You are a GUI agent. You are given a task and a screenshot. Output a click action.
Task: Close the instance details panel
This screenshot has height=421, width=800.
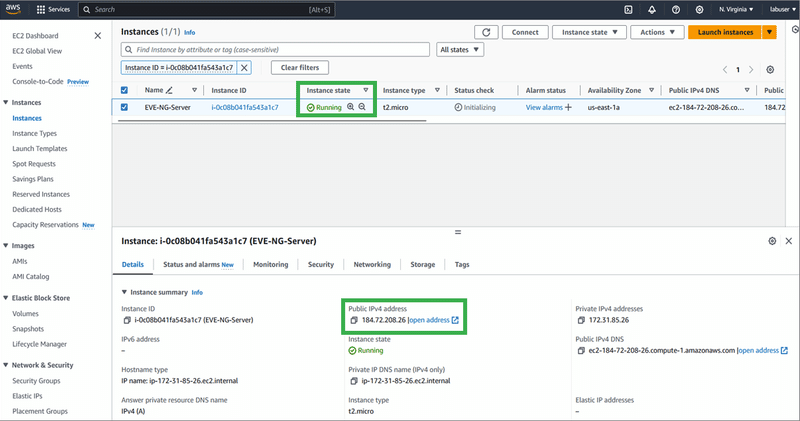(x=789, y=241)
